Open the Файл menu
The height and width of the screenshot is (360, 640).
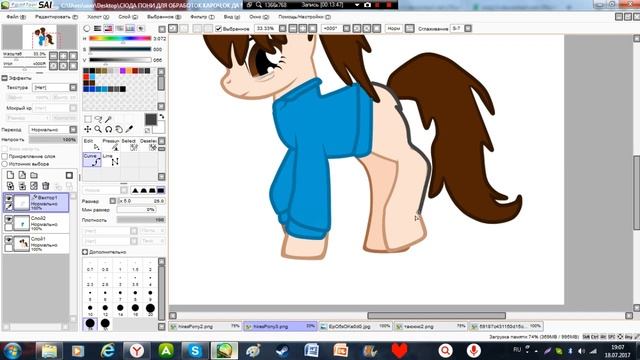pyautogui.click(x=16, y=17)
